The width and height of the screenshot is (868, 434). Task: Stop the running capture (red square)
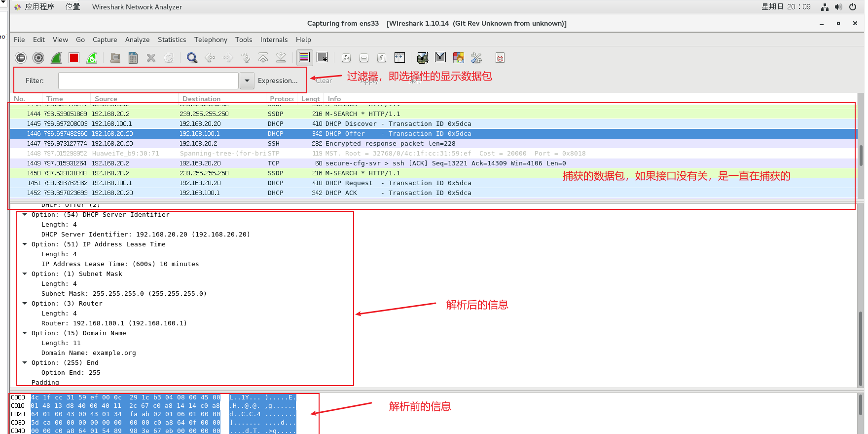point(74,58)
